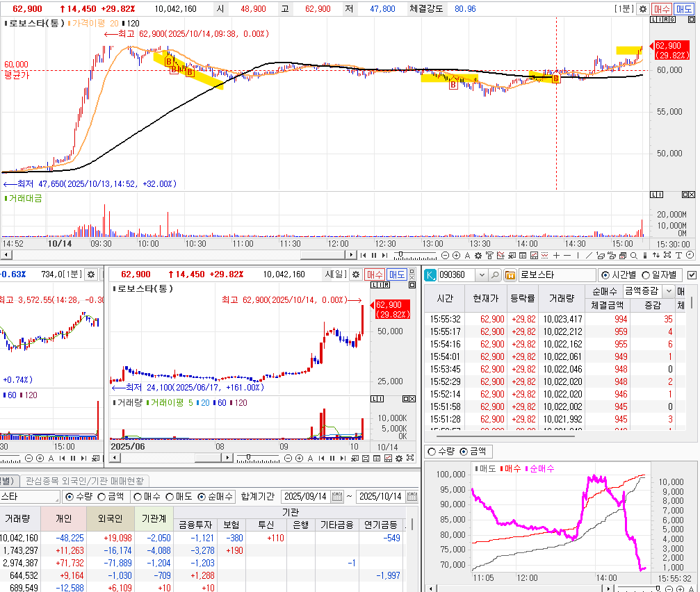
Task: Click the dotted wave lines icon in top toolbar
Action: (x=545, y=255)
